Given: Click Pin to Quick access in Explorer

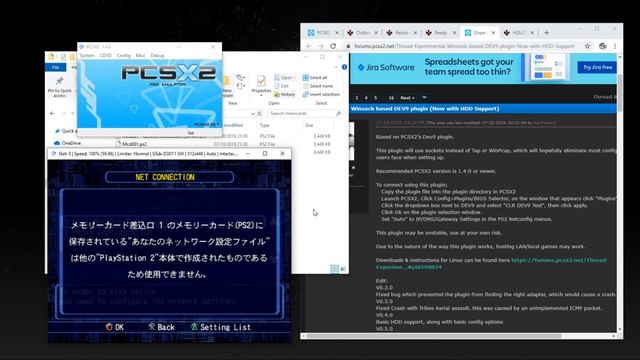Looking at the screenshot, I should click(60, 87).
